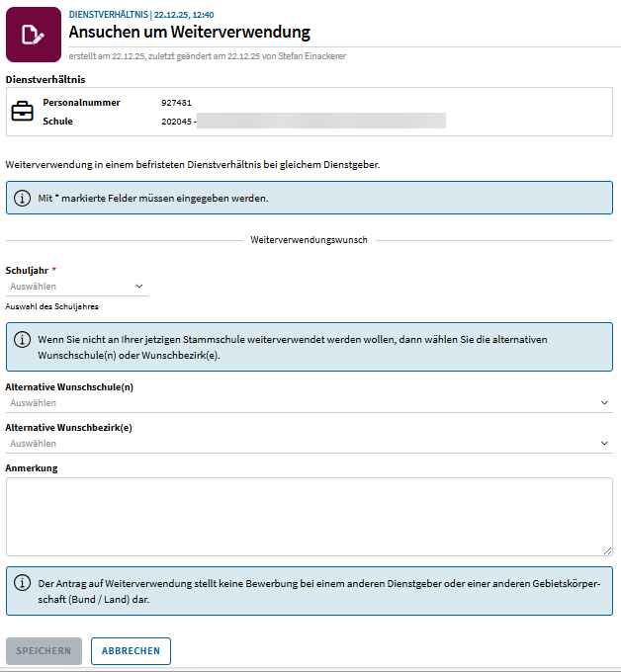Image resolution: width=621 pixels, height=672 pixels.
Task: Click the Schule number 202045
Action: [x=176, y=122]
